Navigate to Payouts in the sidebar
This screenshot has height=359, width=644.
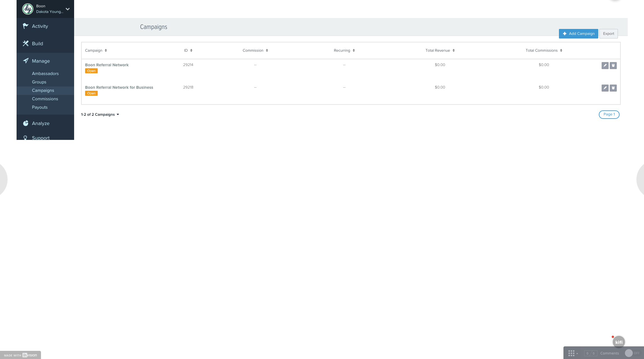(40, 107)
